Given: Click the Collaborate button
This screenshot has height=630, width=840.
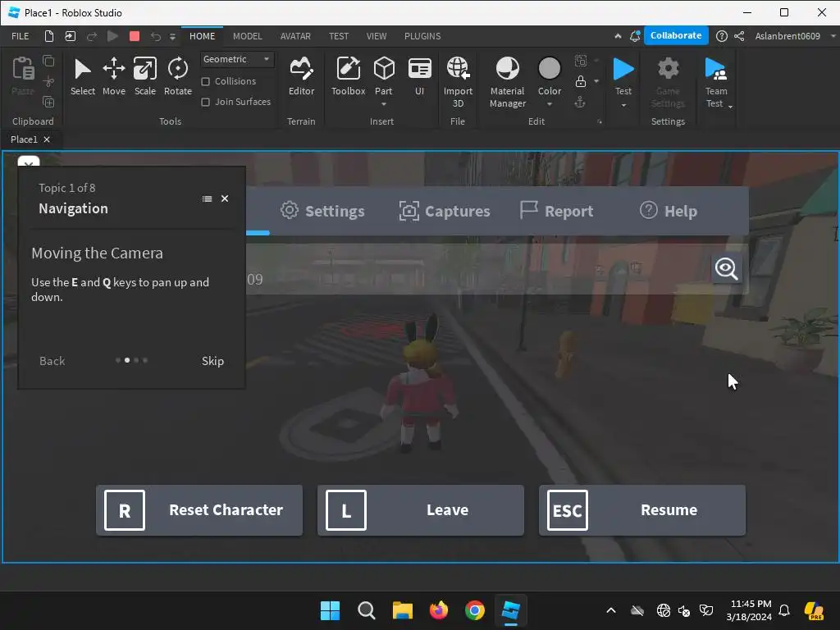Looking at the screenshot, I should pyautogui.click(x=676, y=35).
